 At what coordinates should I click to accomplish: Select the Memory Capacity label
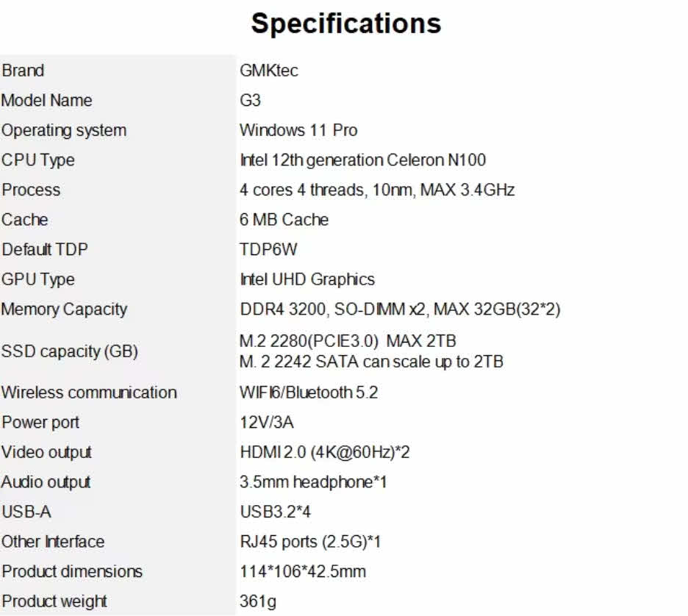[x=64, y=309]
